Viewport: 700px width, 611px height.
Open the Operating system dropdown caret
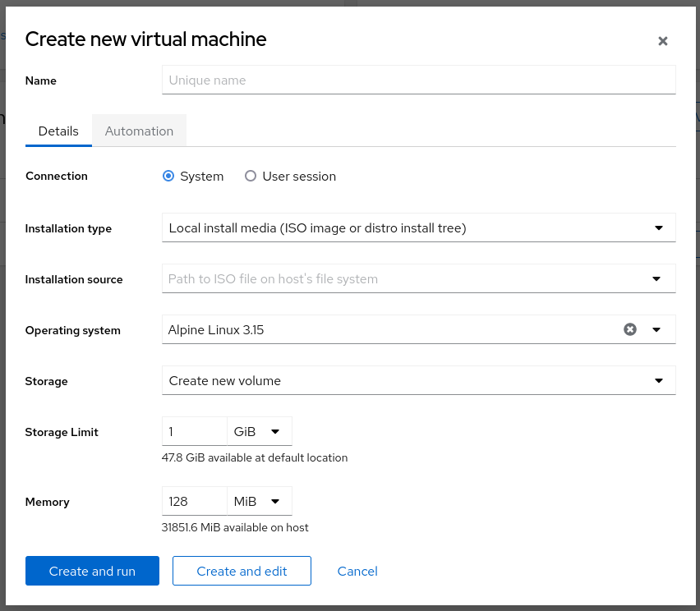[x=656, y=329]
